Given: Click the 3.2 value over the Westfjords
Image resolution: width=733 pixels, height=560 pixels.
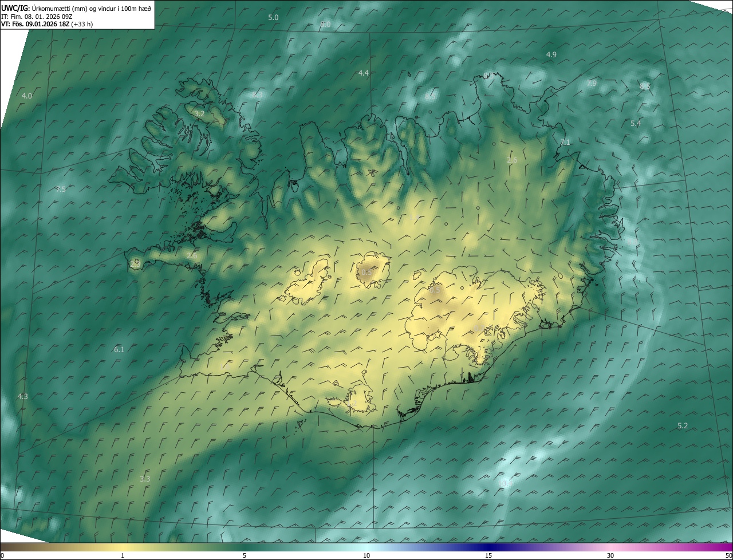Looking at the screenshot, I should point(199,114).
